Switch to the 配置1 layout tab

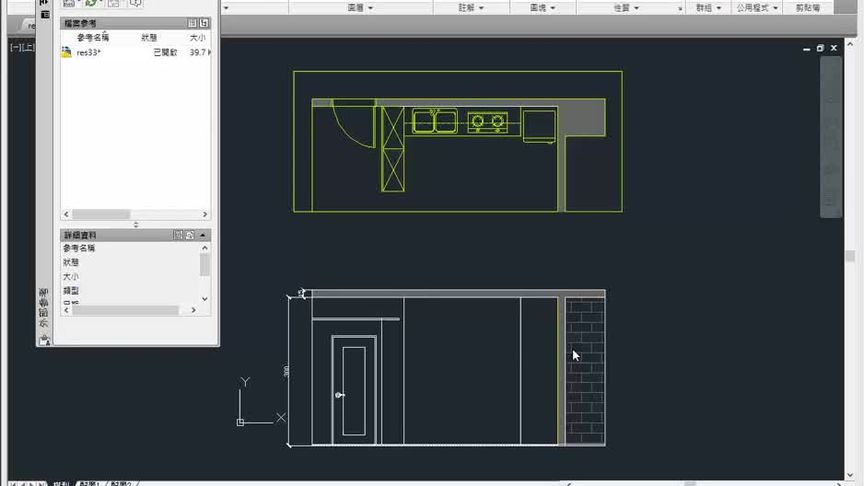click(89, 483)
